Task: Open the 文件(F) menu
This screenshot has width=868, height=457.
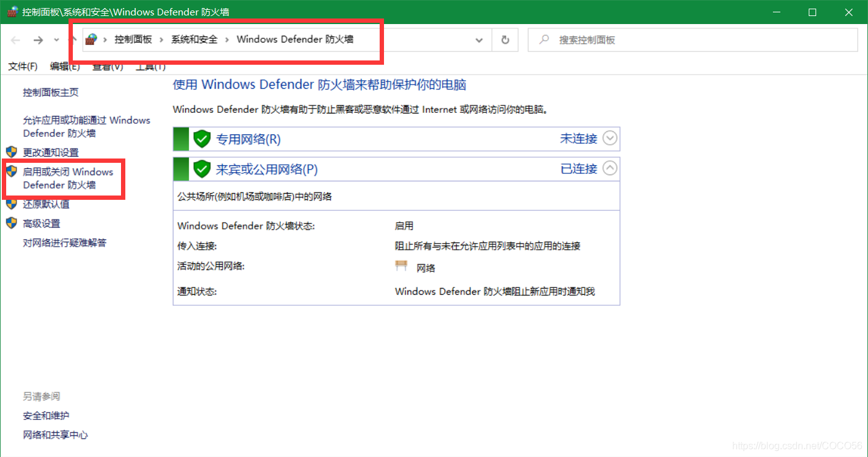Action: coord(23,66)
